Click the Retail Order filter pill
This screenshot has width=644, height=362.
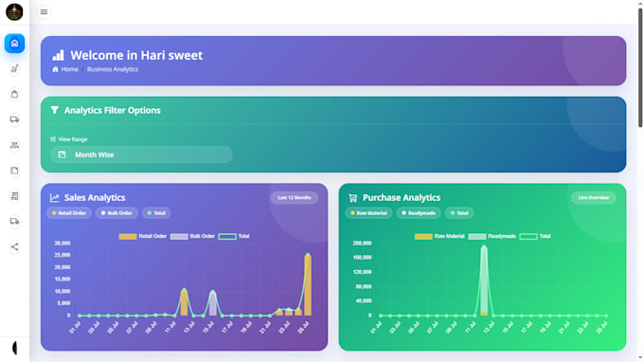pos(69,213)
